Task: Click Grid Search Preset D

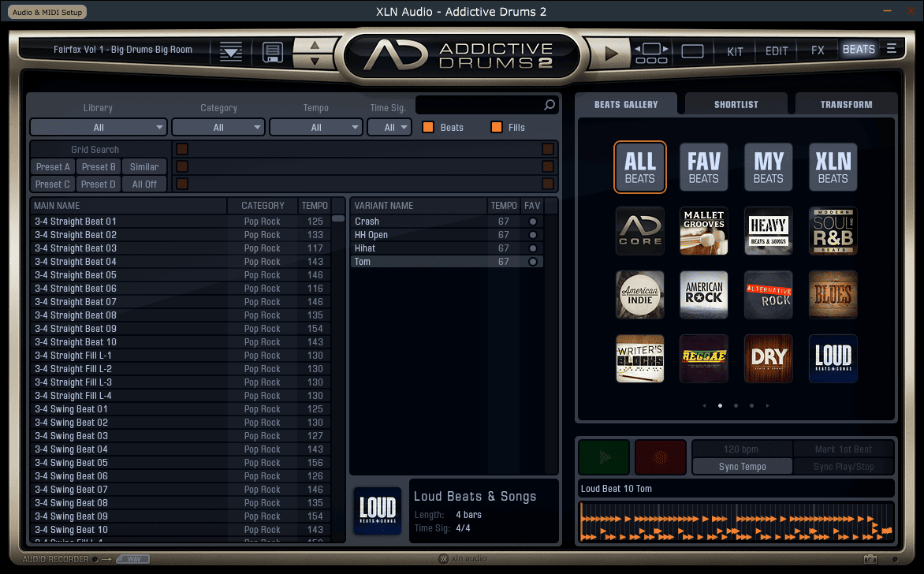Action: [99, 184]
